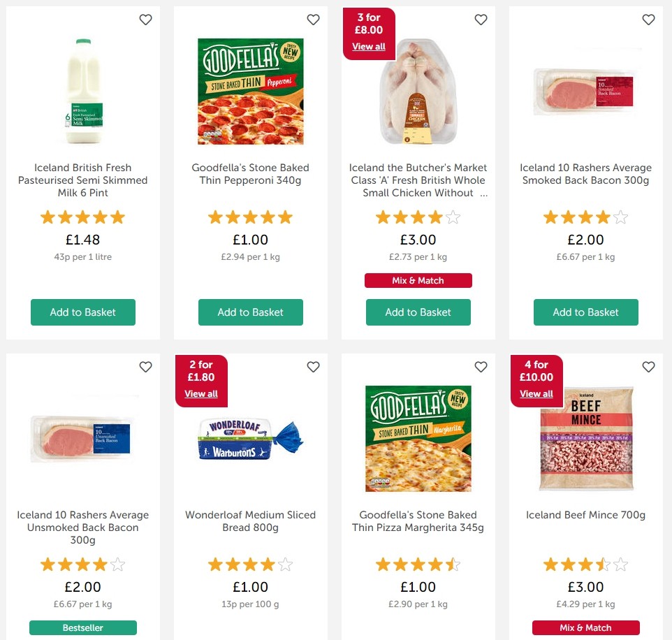672x640 pixels.
Task: Click the star rating on the Margherita pizza
Action: pyautogui.click(x=418, y=564)
